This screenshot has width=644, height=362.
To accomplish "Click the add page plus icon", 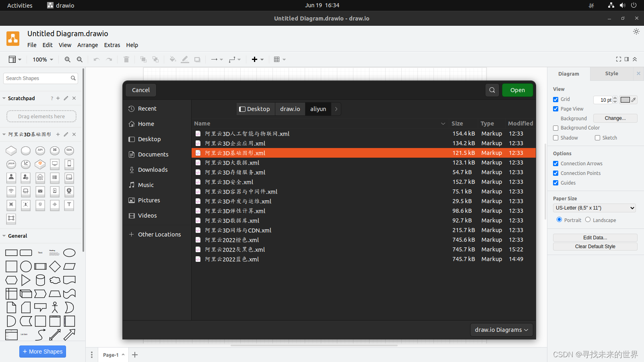I will click(135, 355).
